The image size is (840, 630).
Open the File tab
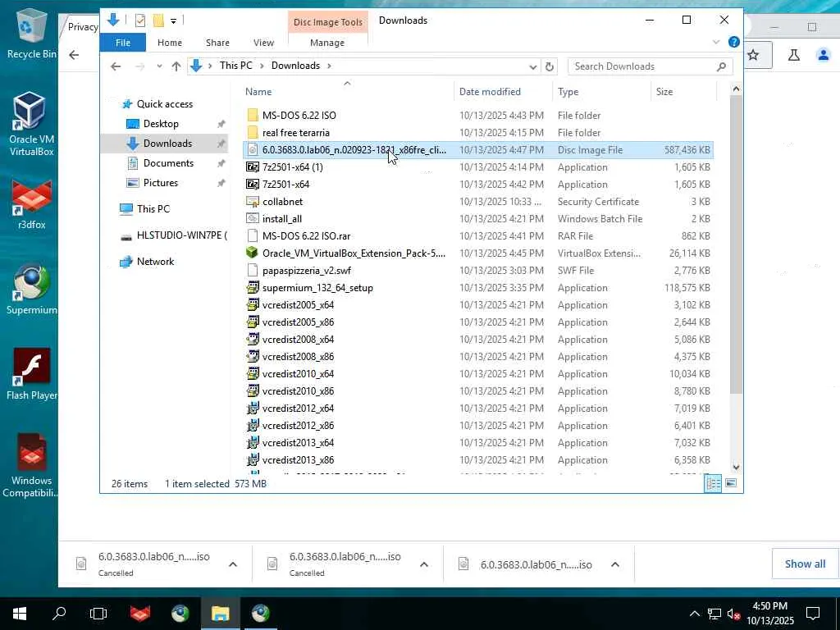(123, 43)
